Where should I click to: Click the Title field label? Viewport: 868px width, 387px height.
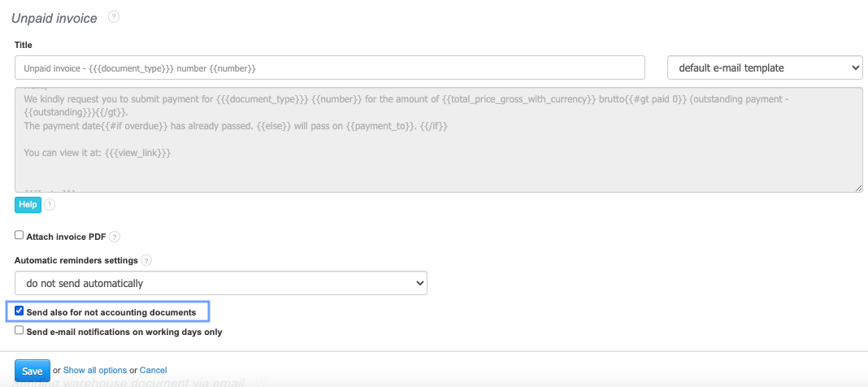pyautogui.click(x=24, y=45)
